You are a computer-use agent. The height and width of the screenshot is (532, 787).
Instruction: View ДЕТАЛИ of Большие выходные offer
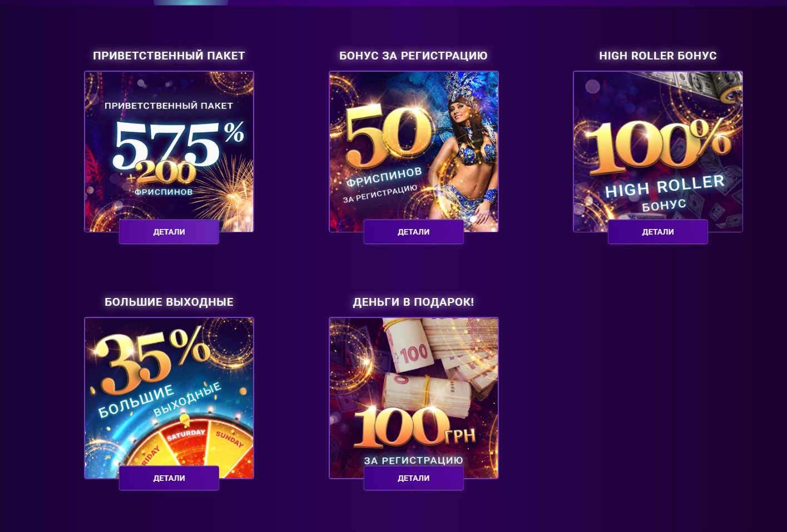point(169,478)
